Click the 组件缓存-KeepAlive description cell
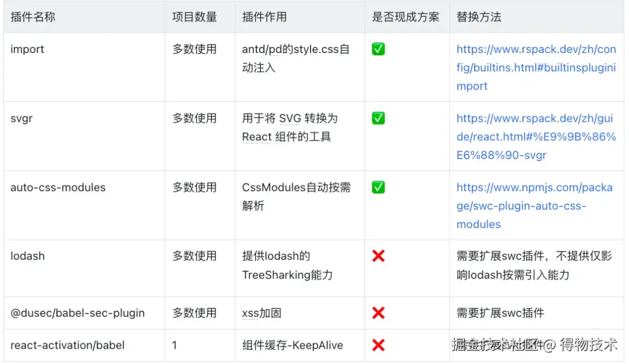Screen dimensions: 629x364 point(300,345)
